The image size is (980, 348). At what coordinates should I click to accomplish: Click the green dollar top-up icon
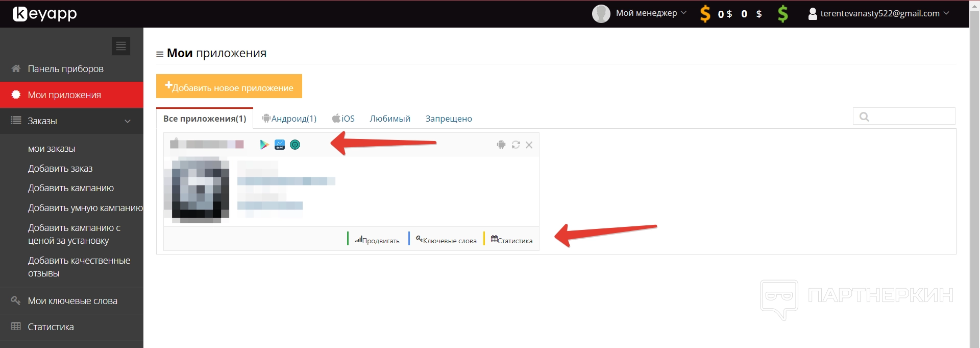point(782,14)
